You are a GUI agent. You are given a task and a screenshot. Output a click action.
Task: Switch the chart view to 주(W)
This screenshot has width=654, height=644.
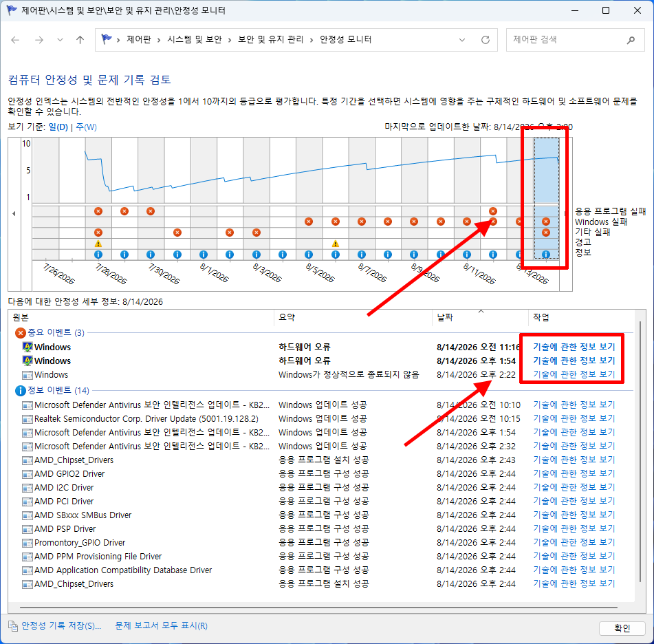click(x=87, y=127)
